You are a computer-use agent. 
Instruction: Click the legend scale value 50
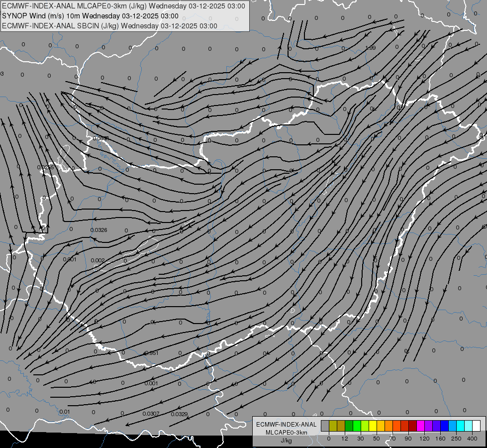(x=377, y=439)
